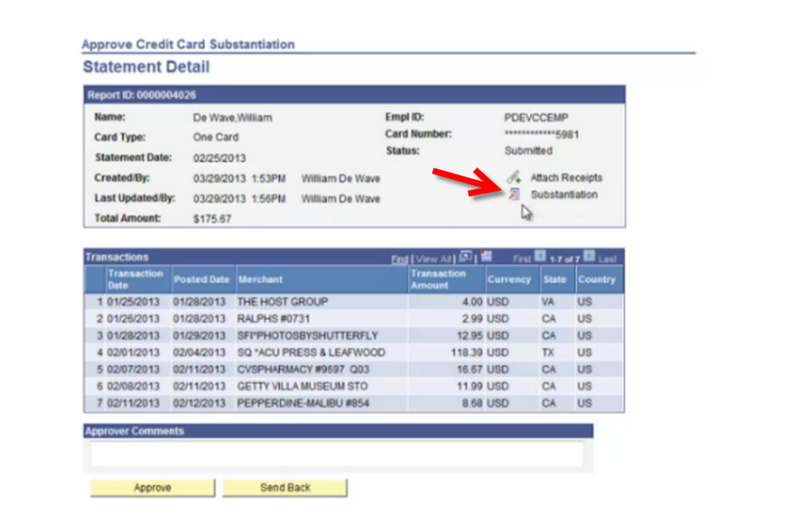
Task: Select the SQ *ACU PRESS & LEAFWOOD transaction
Action: (310, 352)
